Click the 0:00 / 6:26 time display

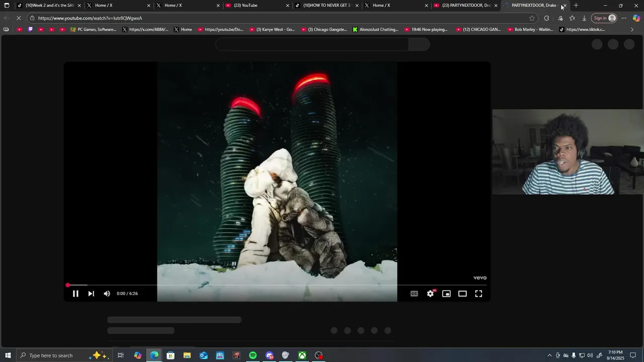click(x=127, y=294)
